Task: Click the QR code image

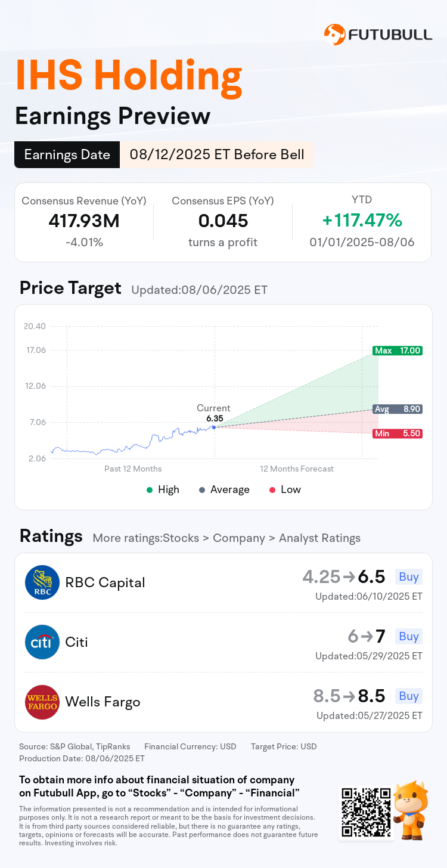Action: [365, 813]
